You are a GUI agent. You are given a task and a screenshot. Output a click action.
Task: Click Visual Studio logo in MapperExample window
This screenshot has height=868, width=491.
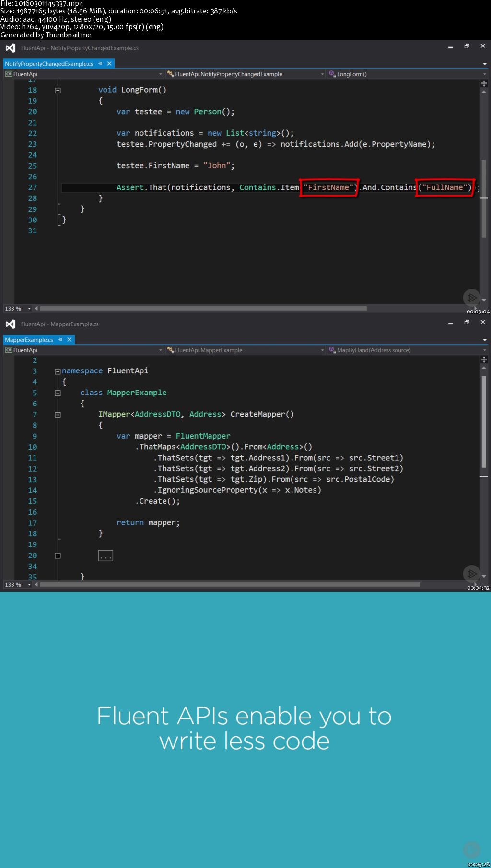10,324
